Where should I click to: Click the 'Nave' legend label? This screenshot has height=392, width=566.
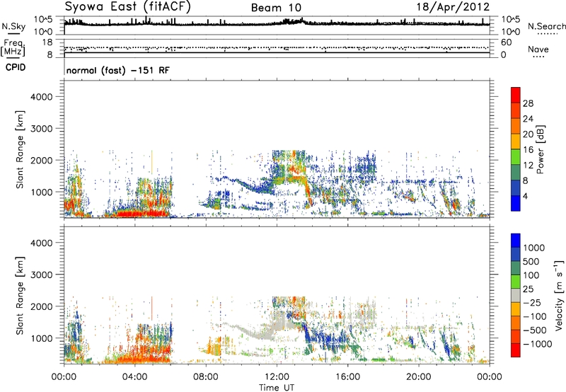pyautogui.click(x=538, y=49)
